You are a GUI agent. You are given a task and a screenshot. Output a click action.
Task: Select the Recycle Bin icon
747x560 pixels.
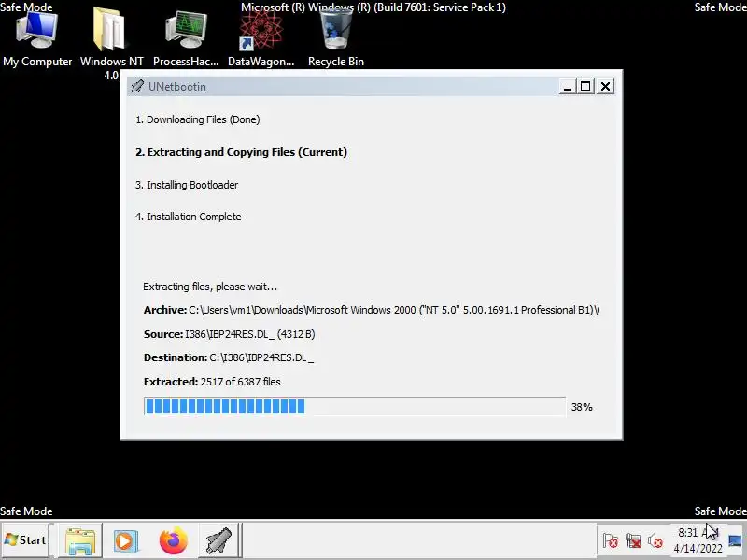coord(336,39)
